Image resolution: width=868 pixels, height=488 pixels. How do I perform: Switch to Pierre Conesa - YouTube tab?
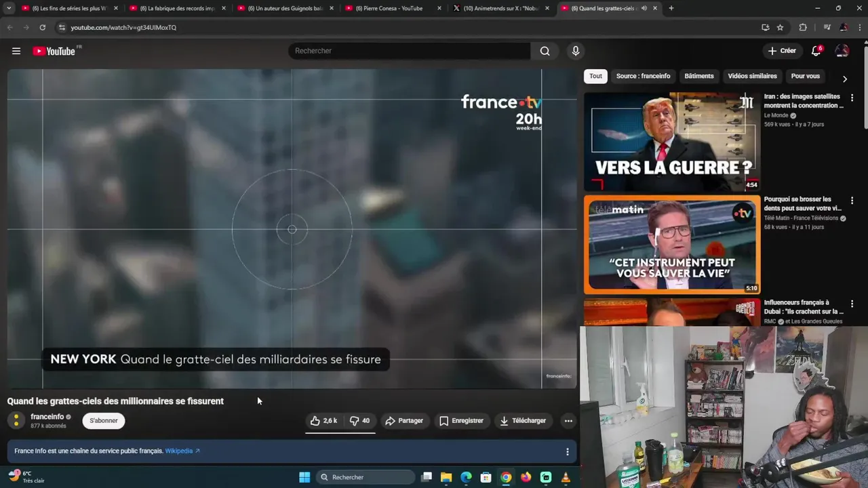tap(393, 8)
